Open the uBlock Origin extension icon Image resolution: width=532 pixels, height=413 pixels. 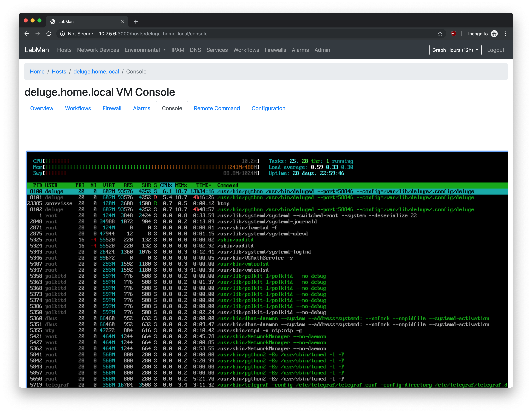(x=454, y=34)
